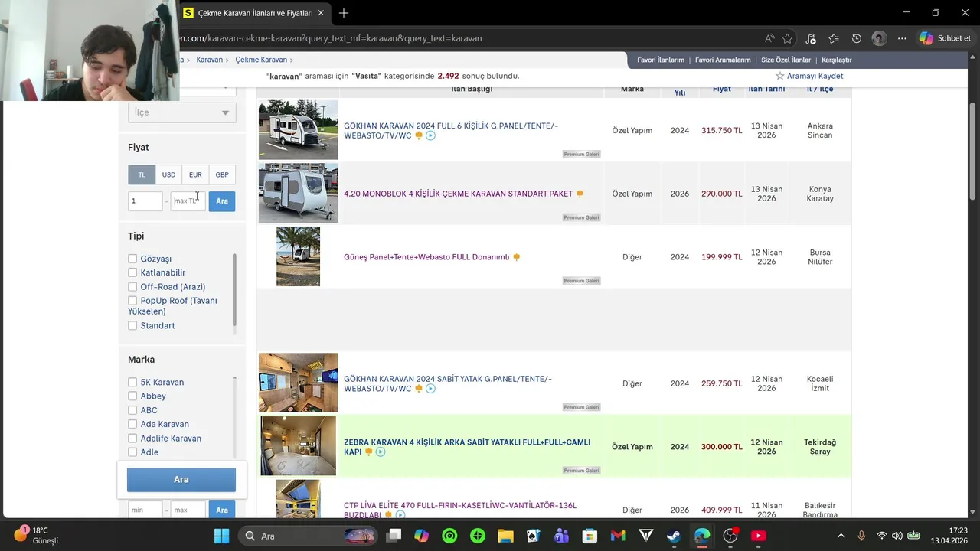The width and height of the screenshot is (980, 551).
Task: Open Microsoft Store on taskbar
Action: 590,536
